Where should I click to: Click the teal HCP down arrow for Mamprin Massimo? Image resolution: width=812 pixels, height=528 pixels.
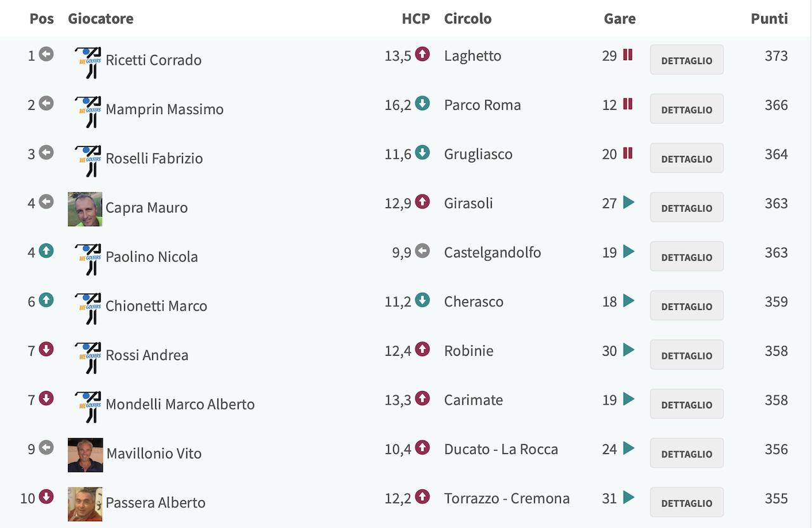422,103
